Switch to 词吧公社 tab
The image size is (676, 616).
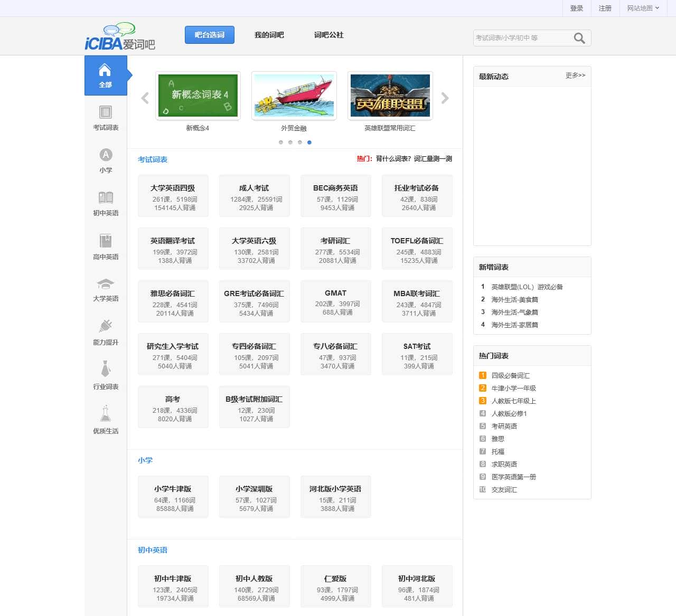[x=329, y=35]
